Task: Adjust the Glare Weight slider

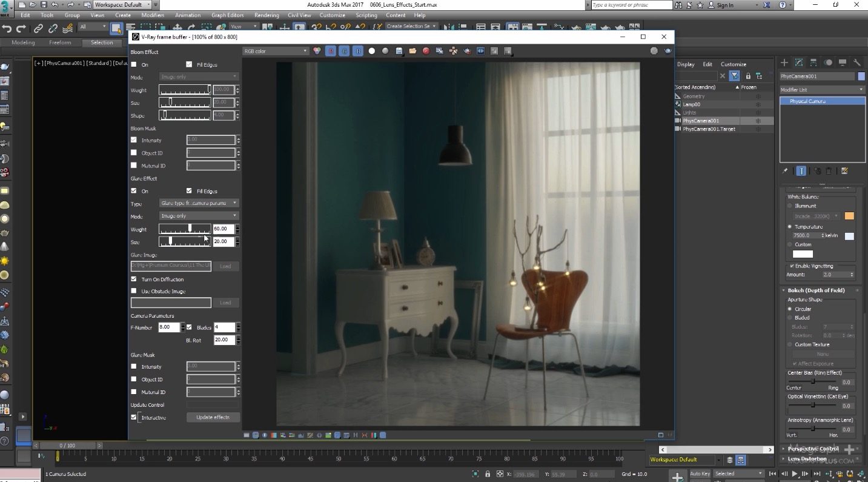Action: click(x=185, y=229)
